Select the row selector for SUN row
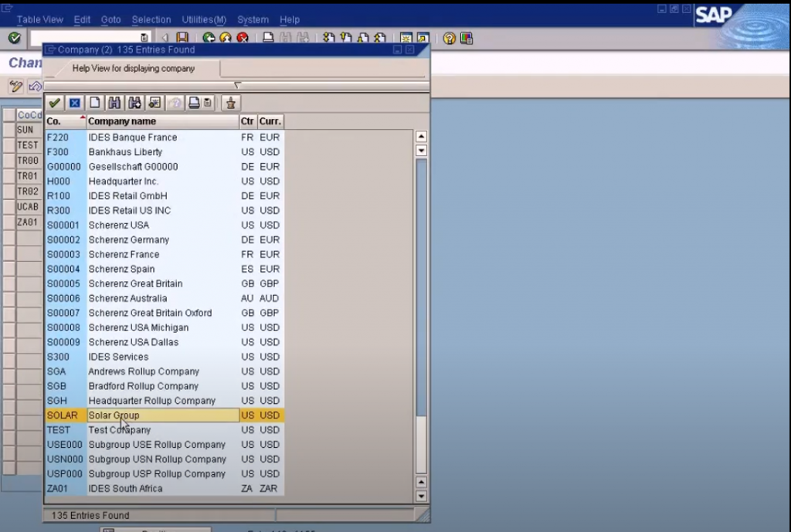The width and height of the screenshot is (791, 532). 9,130
